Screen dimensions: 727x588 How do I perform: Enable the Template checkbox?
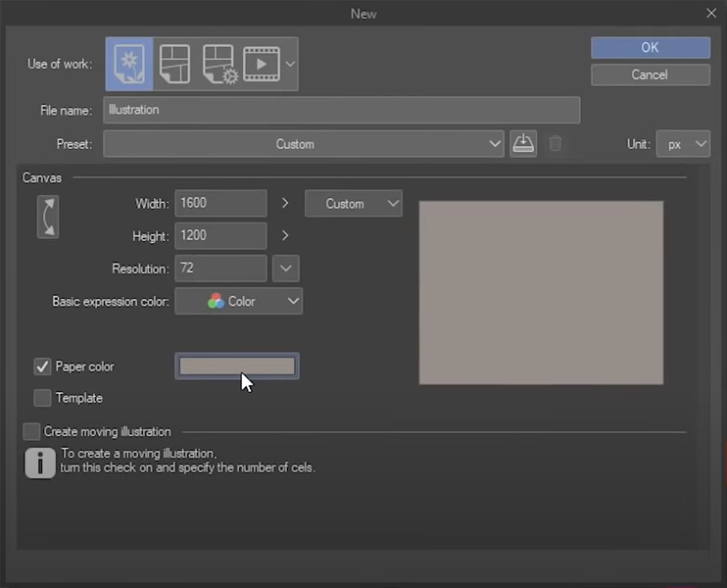(42, 398)
